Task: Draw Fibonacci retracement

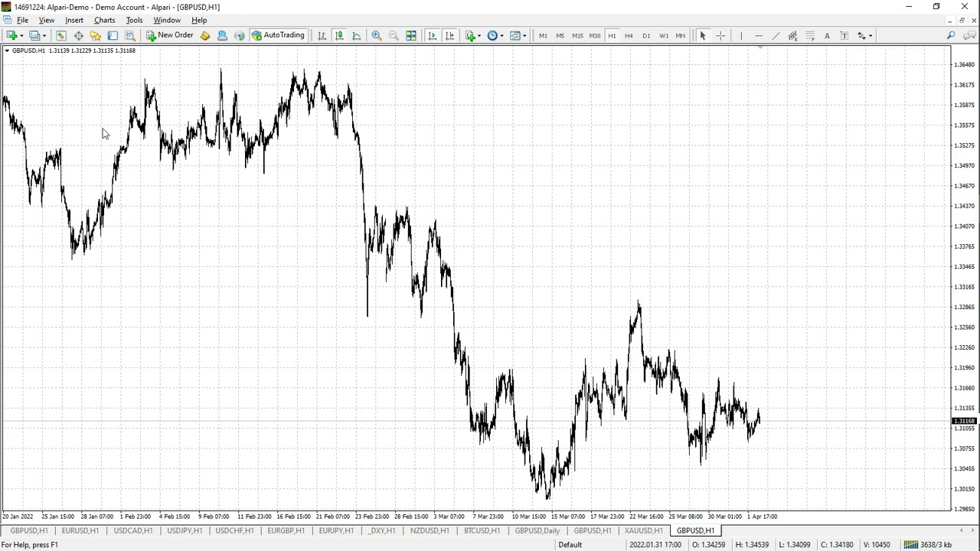Action: click(810, 35)
